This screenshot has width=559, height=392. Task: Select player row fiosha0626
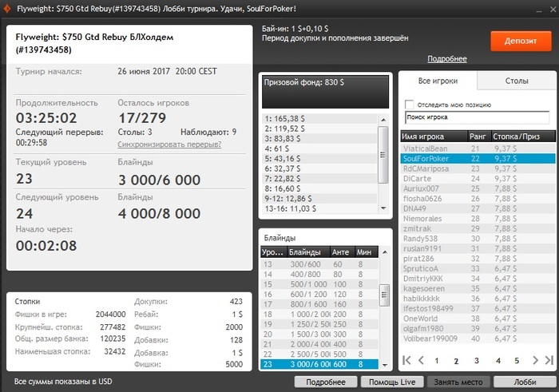pyautogui.click(x=478, y=199)
